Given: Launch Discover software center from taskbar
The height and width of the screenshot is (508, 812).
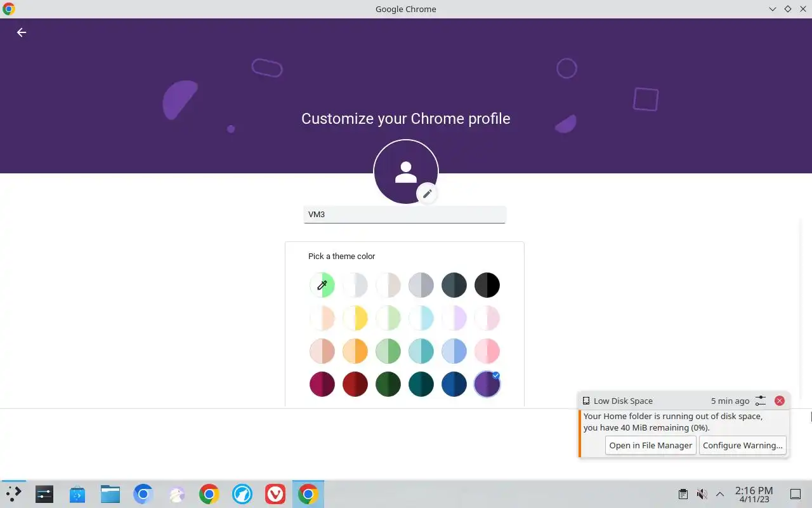Looking at the screenshot, I should click(x=77, y=494).
